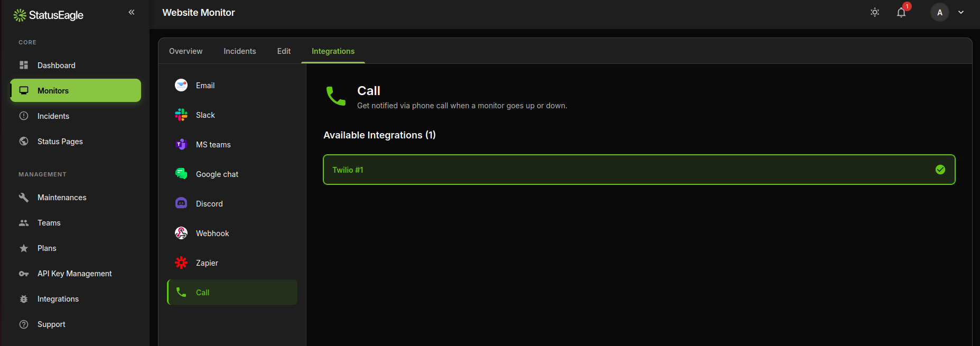Click the Support question mark icon
The image size is (980, 346).
coord(24,324)
